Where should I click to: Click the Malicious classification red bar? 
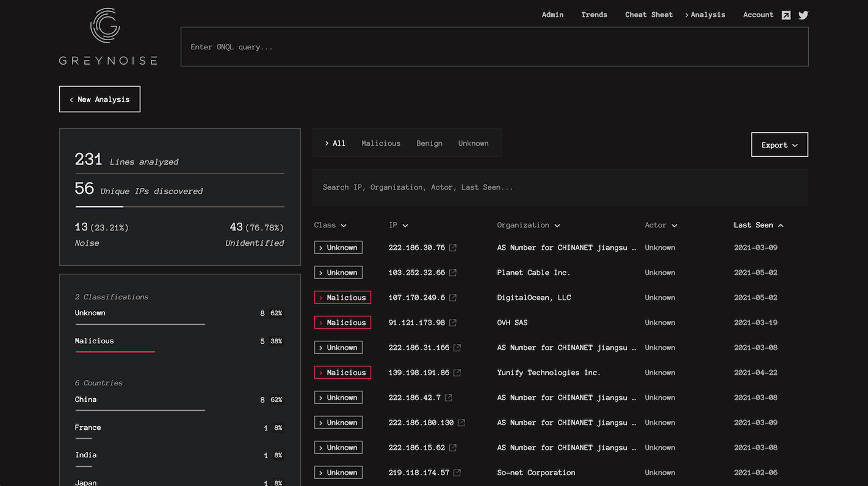point(115,352)
